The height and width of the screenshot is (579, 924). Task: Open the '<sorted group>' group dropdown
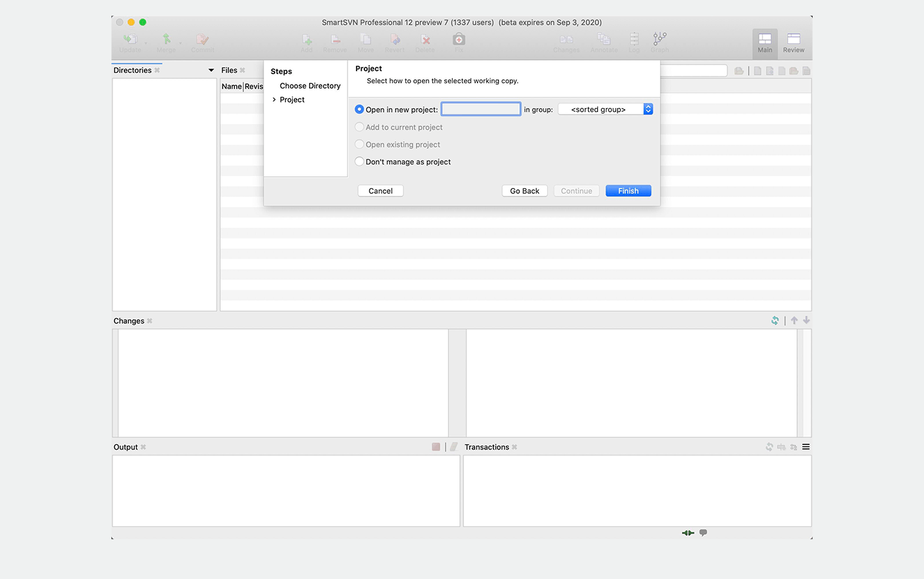(605, 109)
